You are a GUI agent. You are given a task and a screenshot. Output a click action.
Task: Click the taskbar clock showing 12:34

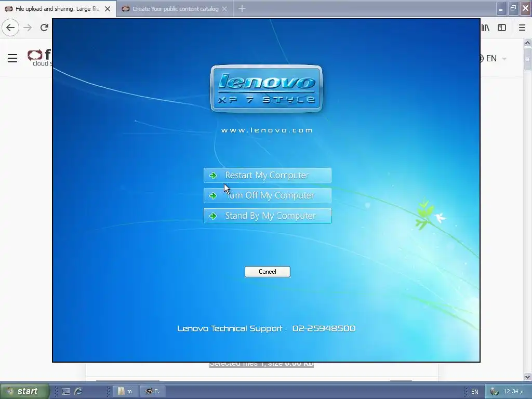click(x=513, y=392)
